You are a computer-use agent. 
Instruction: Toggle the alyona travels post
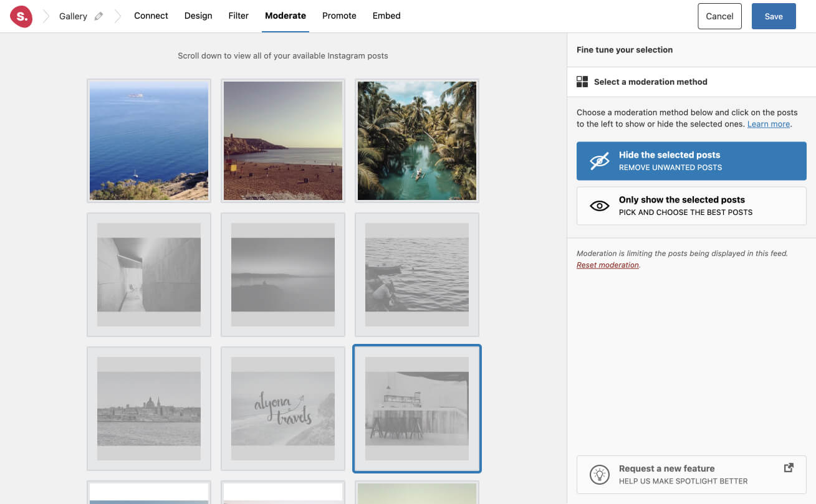283,409
